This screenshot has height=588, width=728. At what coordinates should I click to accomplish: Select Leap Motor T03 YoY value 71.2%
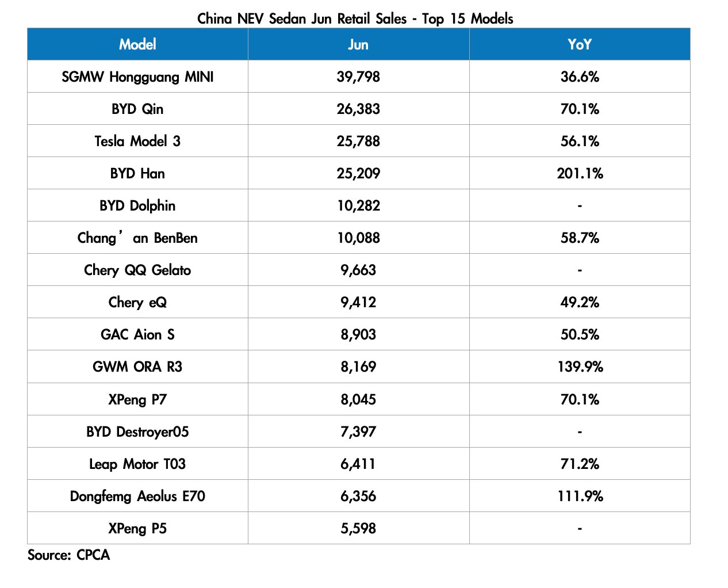coord(580,464)
